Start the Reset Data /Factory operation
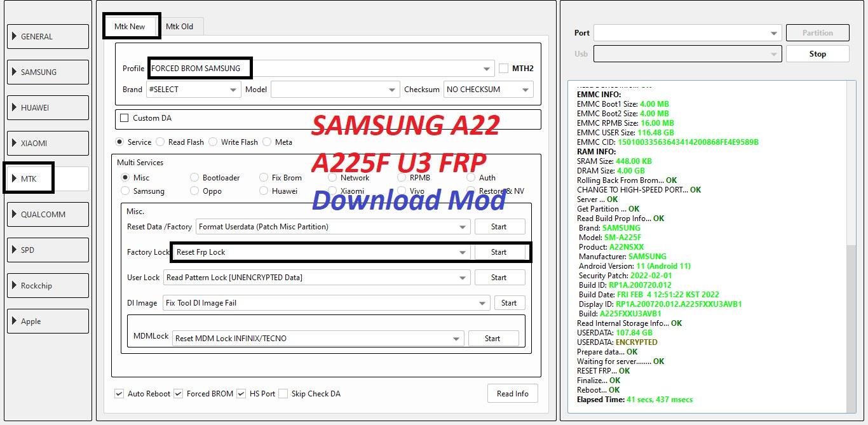 click(499, 227)
